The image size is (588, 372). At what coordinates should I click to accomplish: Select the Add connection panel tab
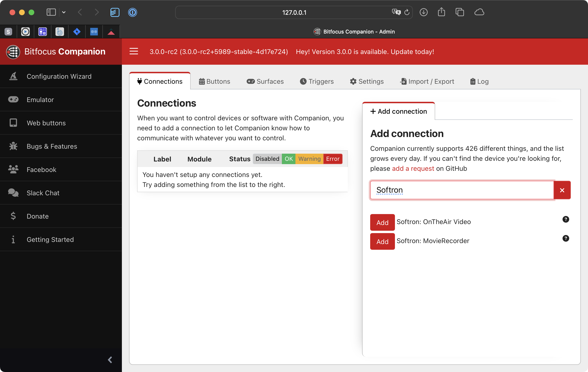tap(399, 111)
